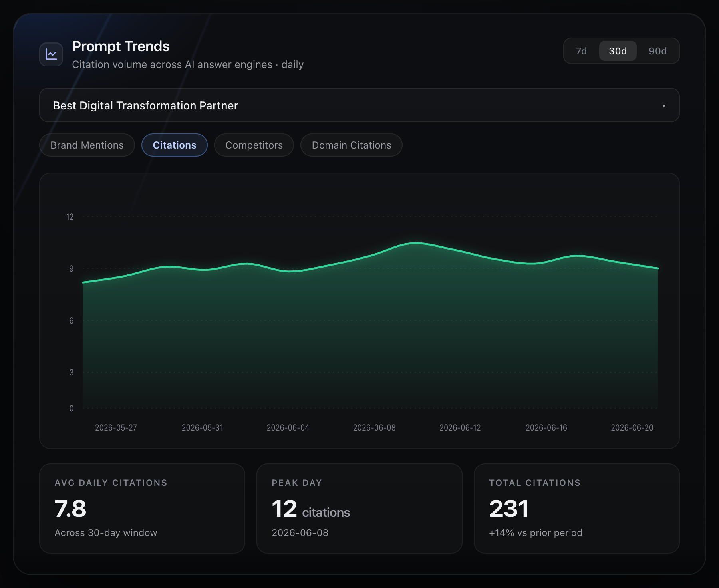Click the Total Citations label
719x588 pixels.
(535, 483)
